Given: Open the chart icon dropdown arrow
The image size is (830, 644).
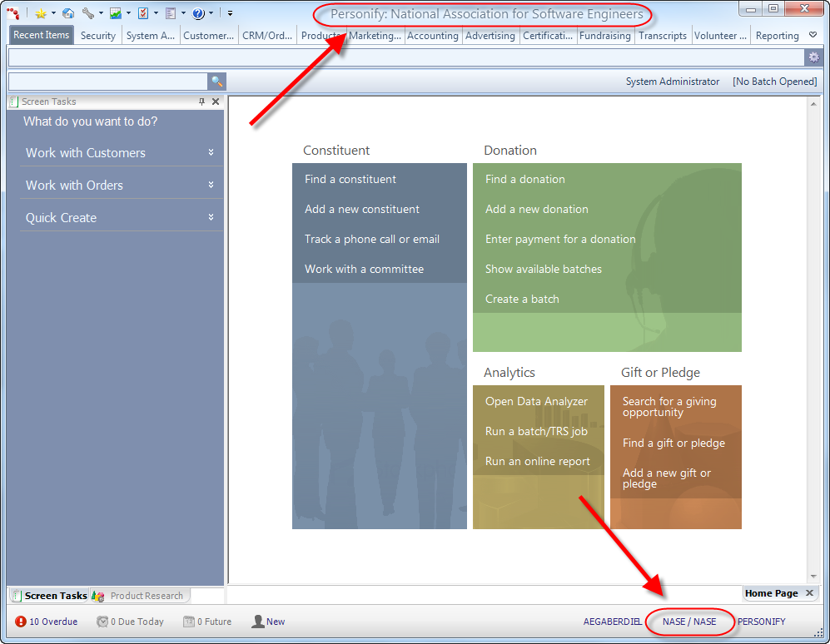Looking at the screenshot, I should pyautogui.click(x=129, y=13).
